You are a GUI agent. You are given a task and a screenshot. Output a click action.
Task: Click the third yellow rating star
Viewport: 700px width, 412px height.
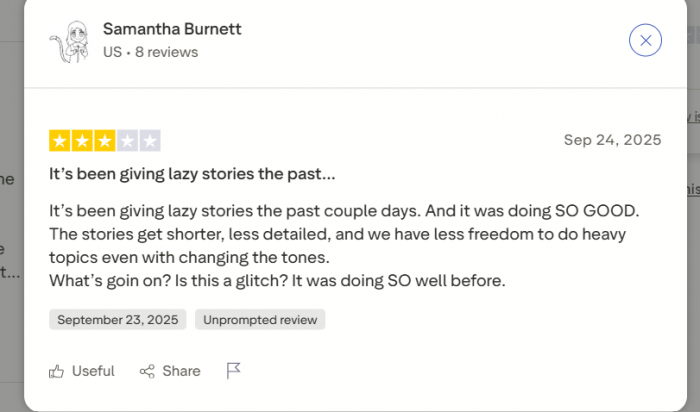(x=104, y=141)
